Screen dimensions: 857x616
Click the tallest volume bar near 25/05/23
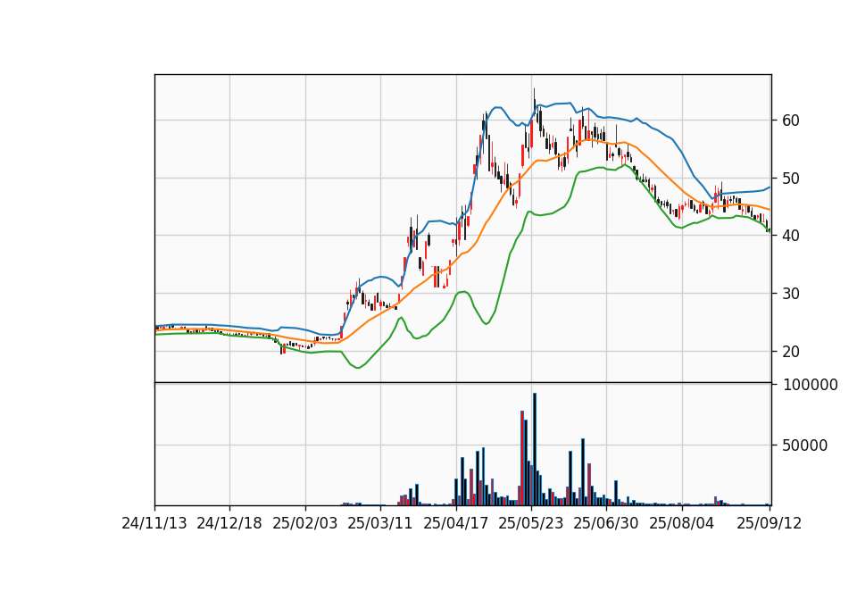[x=535, y=449]
